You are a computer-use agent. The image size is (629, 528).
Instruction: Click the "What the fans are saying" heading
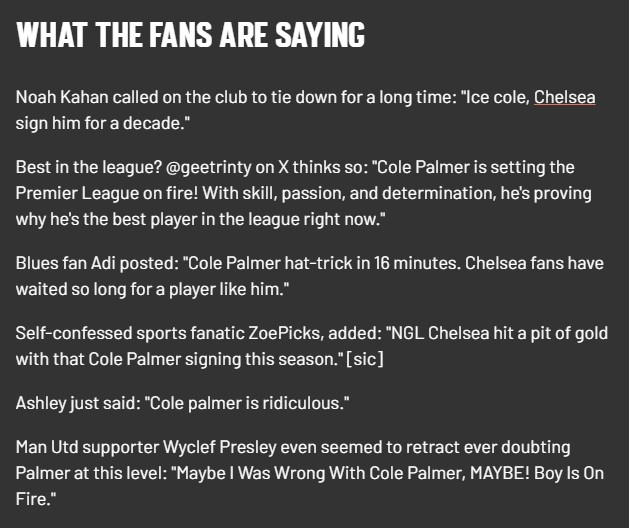tap(191, 35)
